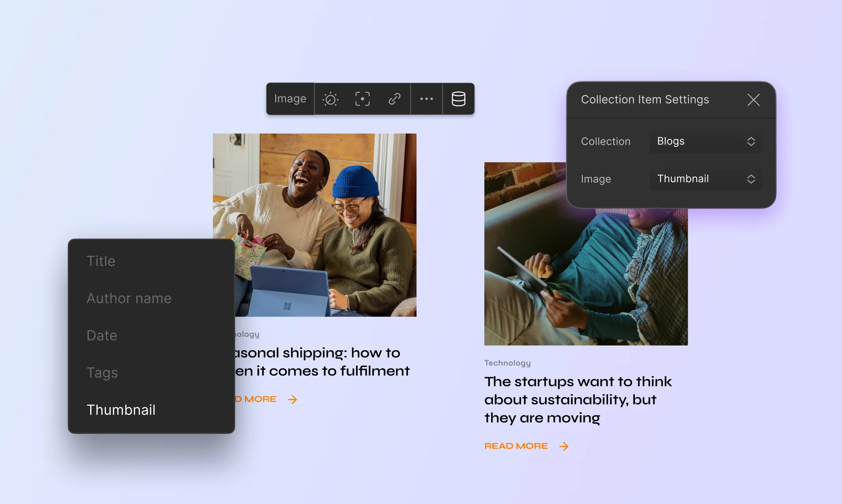Click the Technology category label
Screen dimensions: 842x504
pos(506,362)
